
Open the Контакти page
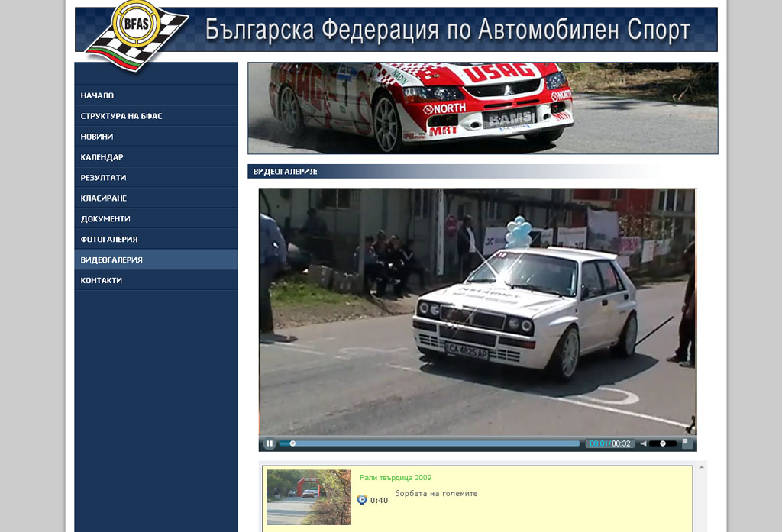coord(102,281)
